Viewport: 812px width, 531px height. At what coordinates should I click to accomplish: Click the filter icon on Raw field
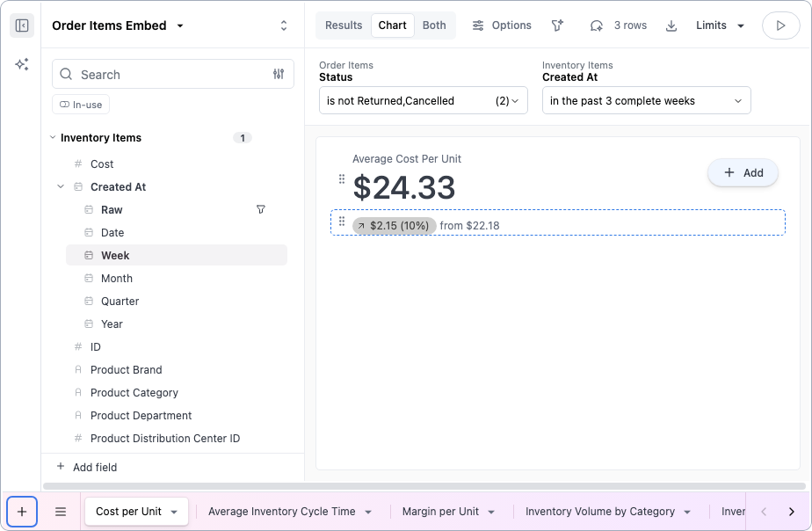coord(260,210)
